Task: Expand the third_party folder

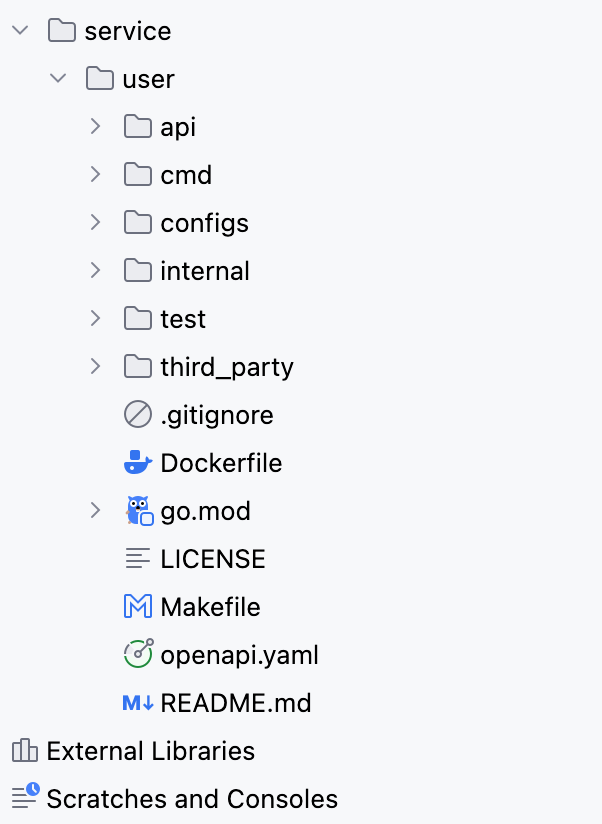Action: click(96, 367)
